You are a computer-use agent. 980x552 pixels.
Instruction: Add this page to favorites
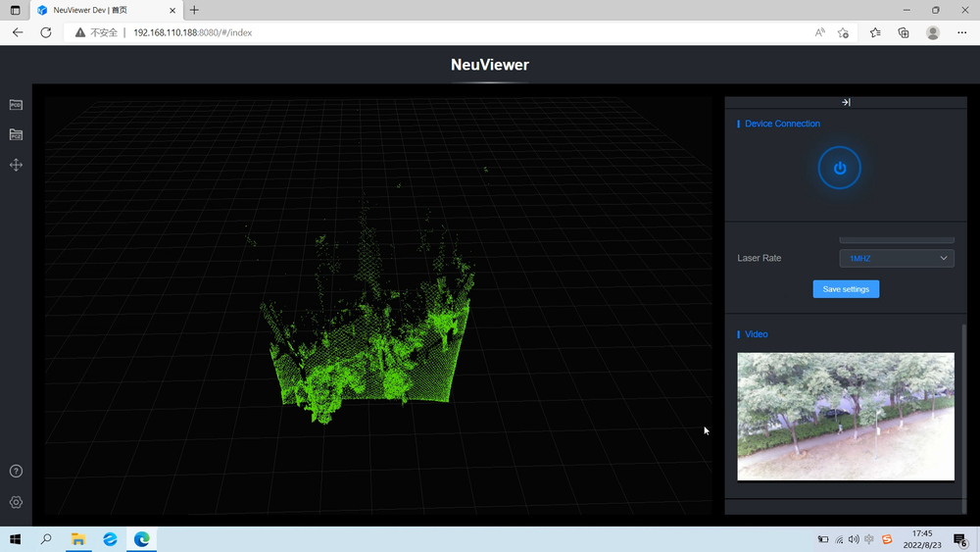pos(843,32)
